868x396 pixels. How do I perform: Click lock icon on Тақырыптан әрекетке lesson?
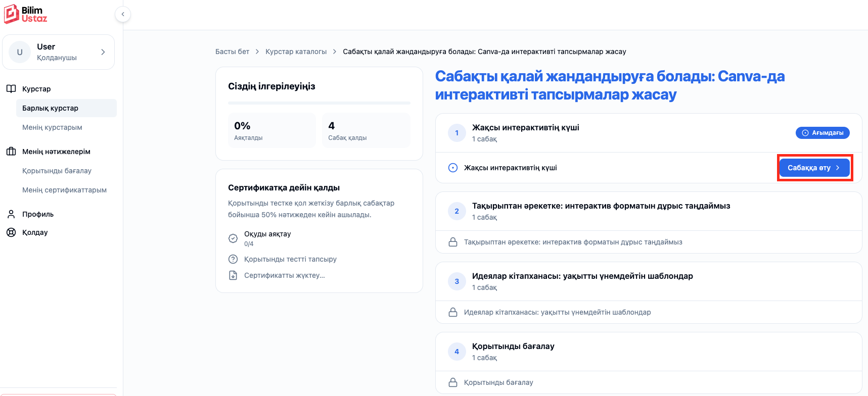453,242
